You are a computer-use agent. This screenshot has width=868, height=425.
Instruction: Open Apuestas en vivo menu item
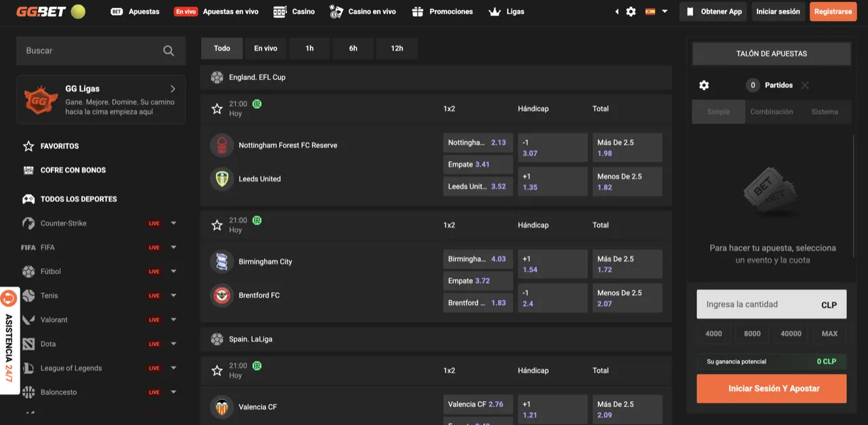(x=216, y=12)
